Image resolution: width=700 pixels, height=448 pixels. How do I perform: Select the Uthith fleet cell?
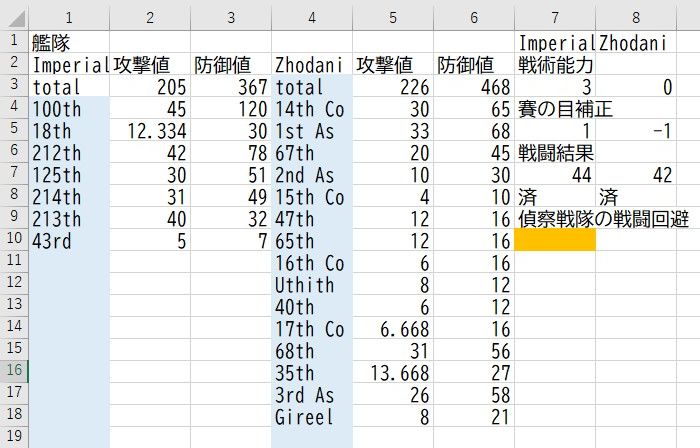coord(312,284)
